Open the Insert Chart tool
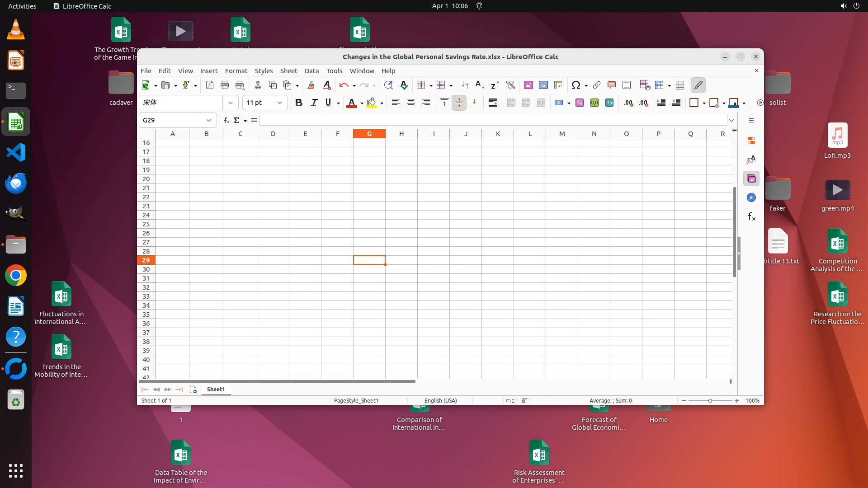The width and height of the screenshot is (868, 488). click(x=543, y=85)
